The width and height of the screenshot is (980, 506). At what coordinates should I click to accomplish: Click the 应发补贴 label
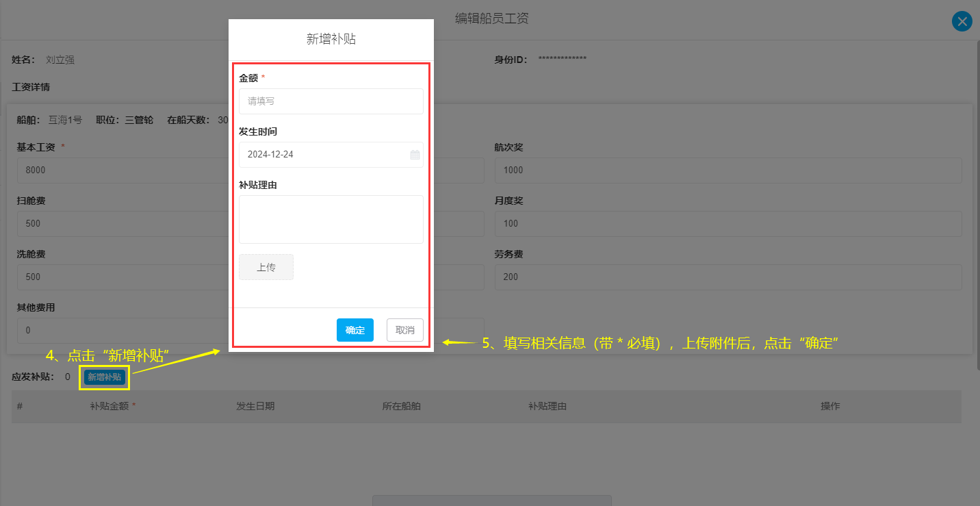[31, 377]
